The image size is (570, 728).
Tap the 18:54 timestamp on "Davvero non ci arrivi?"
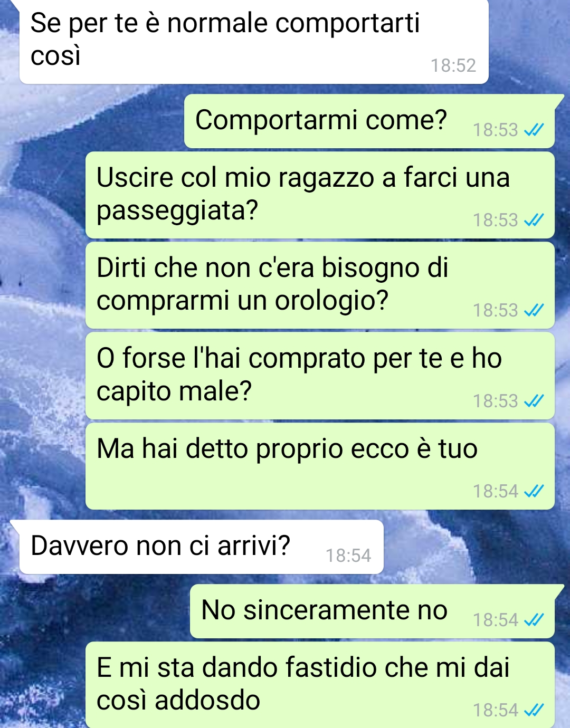click(x=348, y=555)
